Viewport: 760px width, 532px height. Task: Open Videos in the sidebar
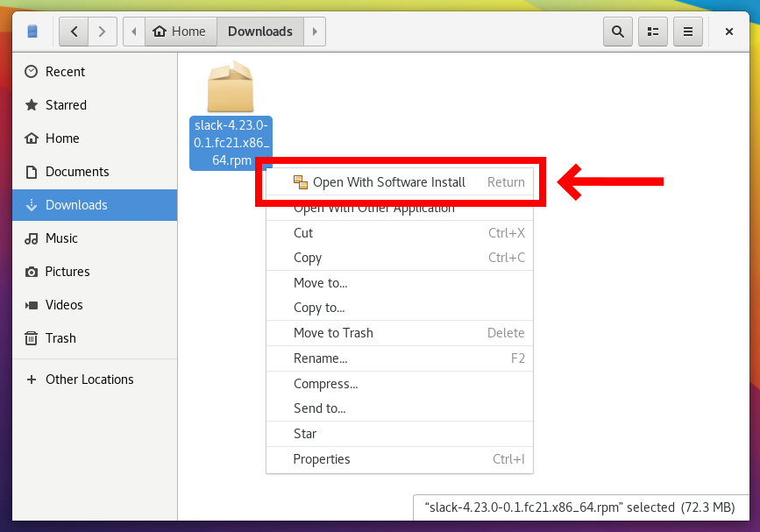95,305
